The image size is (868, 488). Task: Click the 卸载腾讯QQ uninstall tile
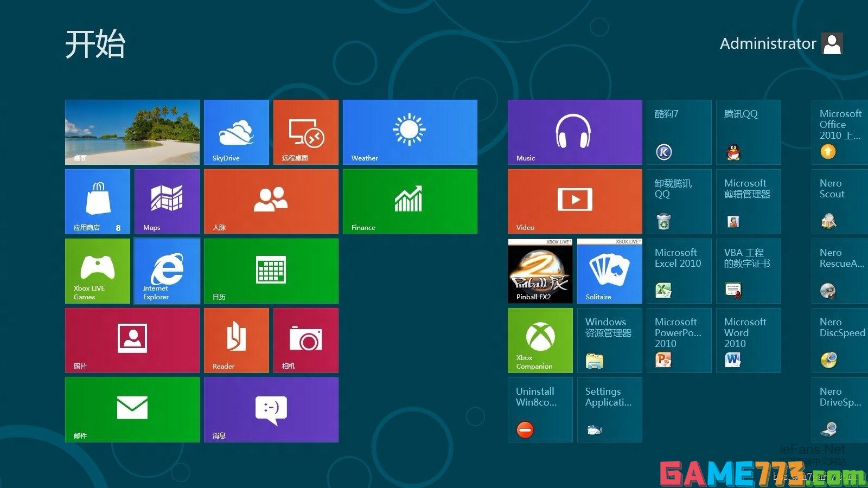pyautogui.click(x=679, y=202)
